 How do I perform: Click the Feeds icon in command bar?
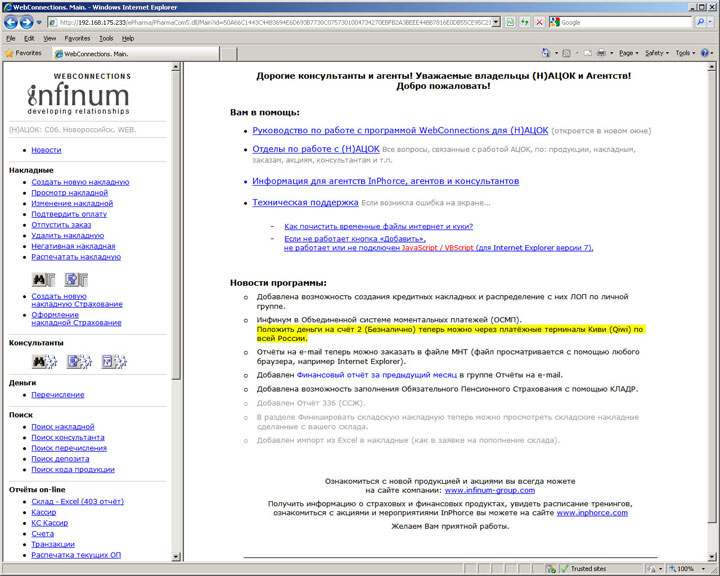pyautogui.click(x=567, y=53)
